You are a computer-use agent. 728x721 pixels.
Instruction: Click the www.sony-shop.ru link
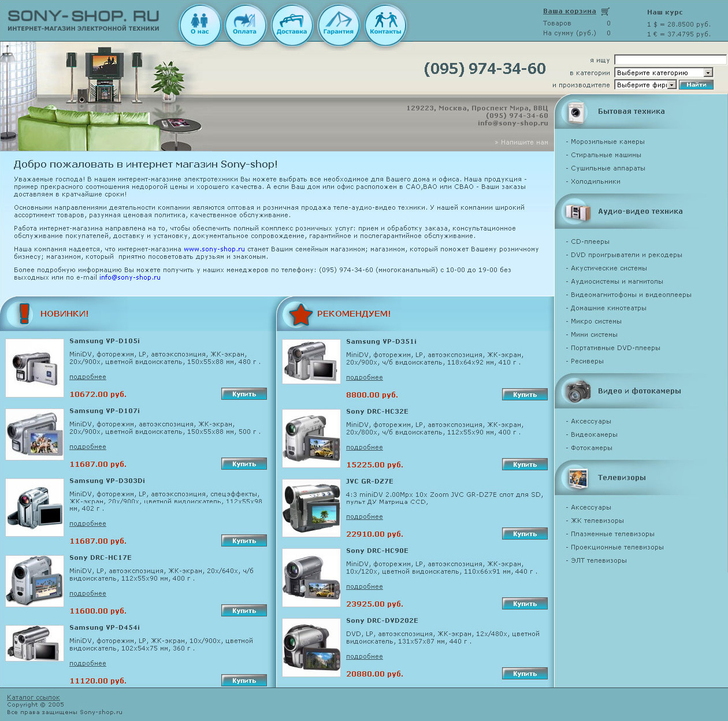tap(214, 249)
